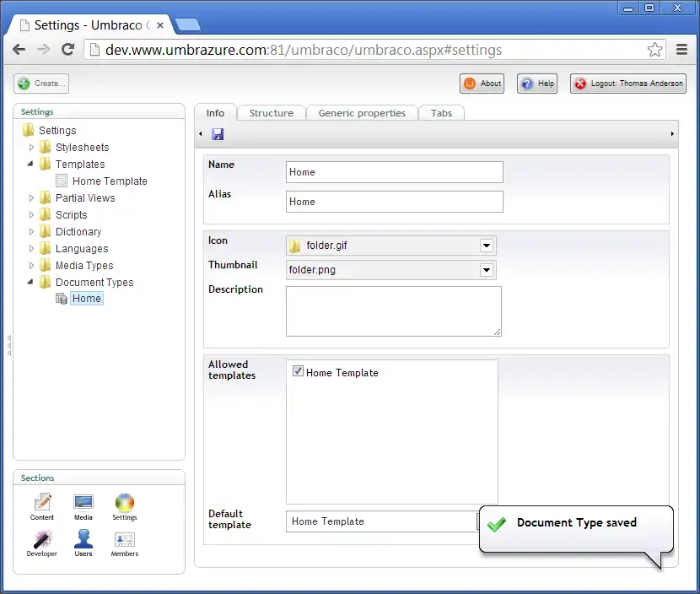Dismiss the Document Type saved notification

[576, 530]
